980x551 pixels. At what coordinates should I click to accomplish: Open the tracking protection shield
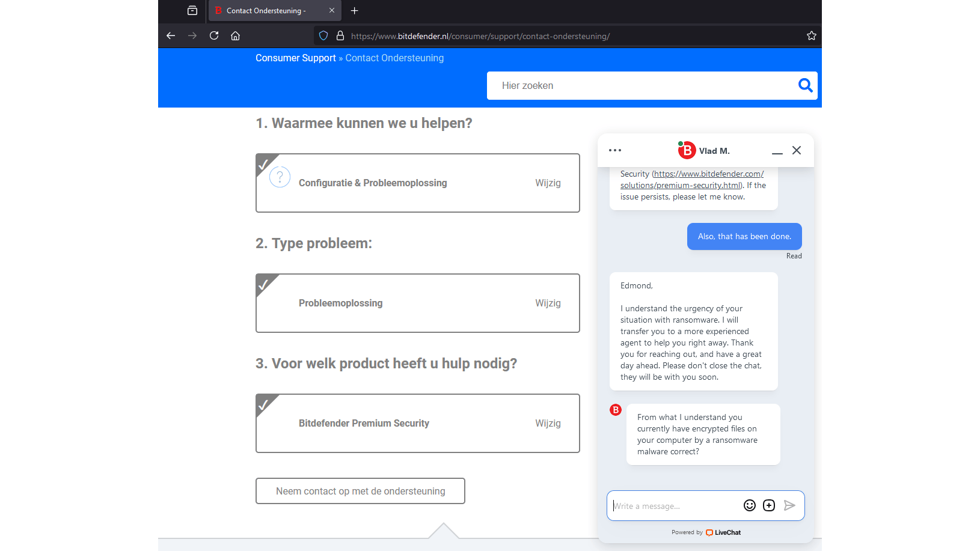click(323, 35)
